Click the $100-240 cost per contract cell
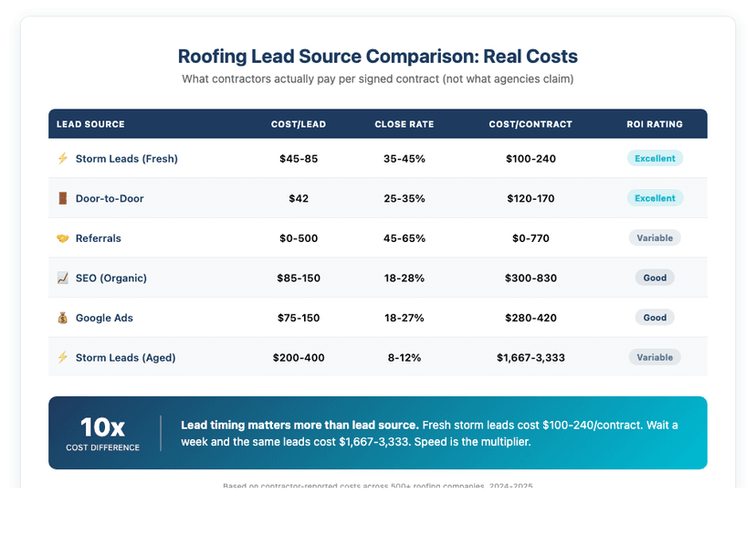The image size is (756, 557). click(x=530, y=159)
